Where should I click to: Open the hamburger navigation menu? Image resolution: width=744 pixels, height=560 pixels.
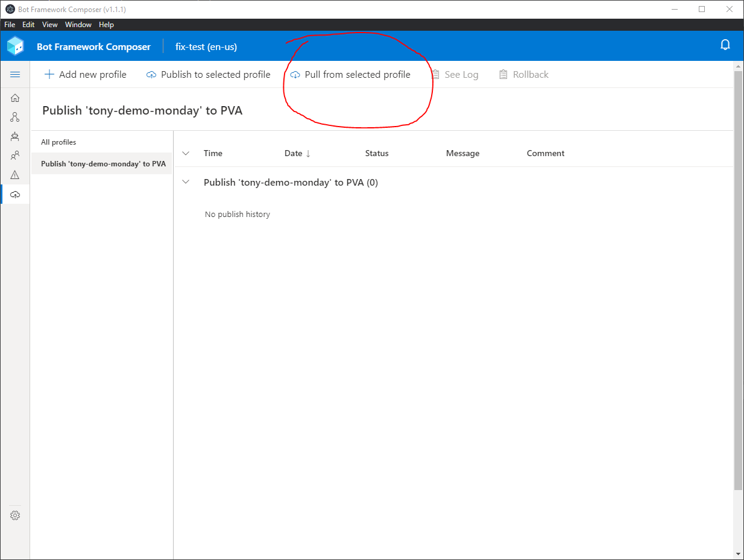click(15, 75)
